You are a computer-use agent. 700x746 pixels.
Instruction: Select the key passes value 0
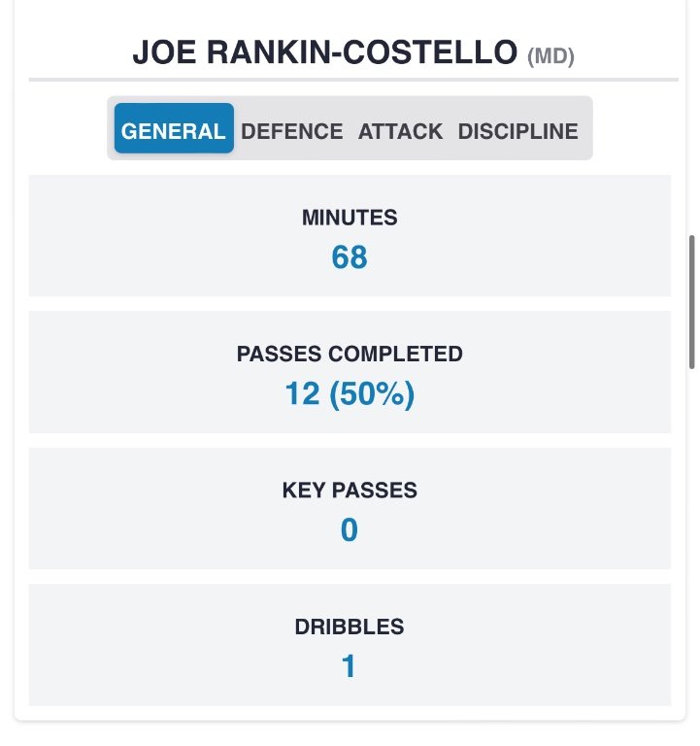pyautogui.click(x=350, y=530)
